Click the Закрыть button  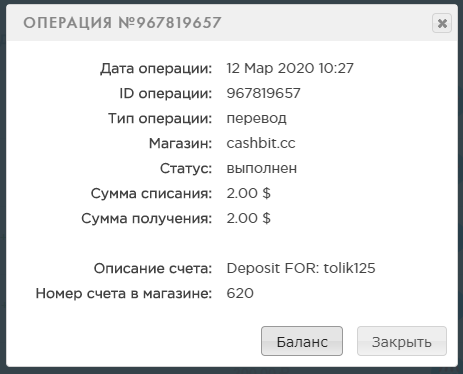[x=402, y=341]
